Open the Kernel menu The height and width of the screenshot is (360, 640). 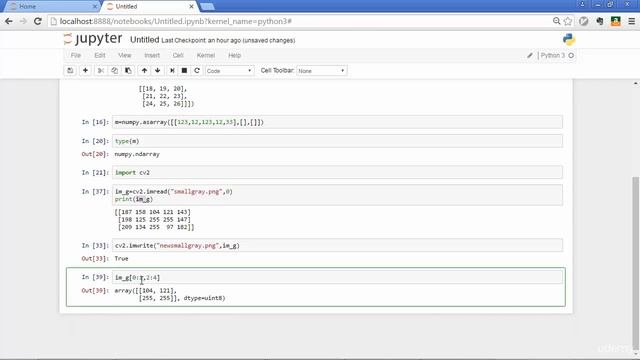tap(206, 56)
